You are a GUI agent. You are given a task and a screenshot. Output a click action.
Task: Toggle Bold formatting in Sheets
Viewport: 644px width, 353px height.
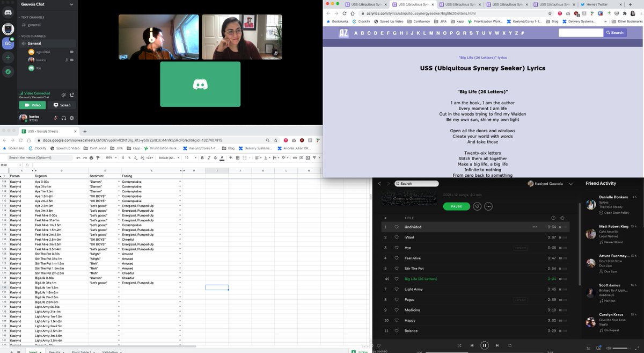pyautogui.click(x=202, y=157)
